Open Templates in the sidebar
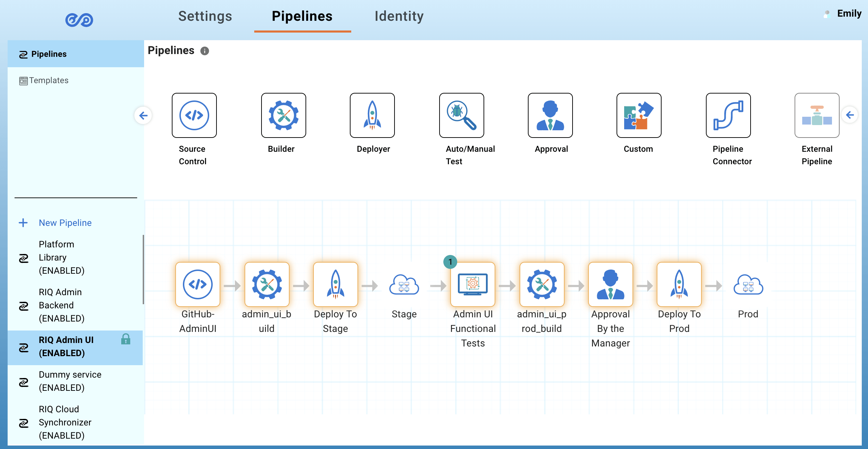The height and width of the screenshot is (449, 868). click(48, 80)
